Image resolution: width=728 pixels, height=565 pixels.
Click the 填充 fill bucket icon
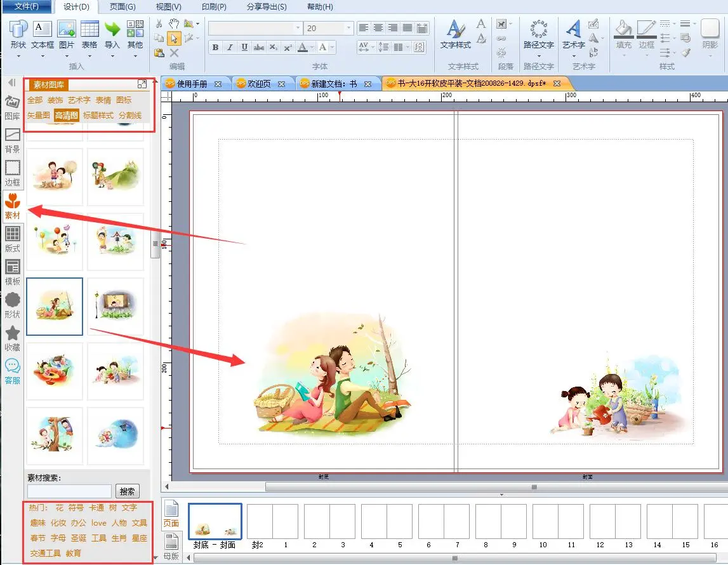(623, 29)
